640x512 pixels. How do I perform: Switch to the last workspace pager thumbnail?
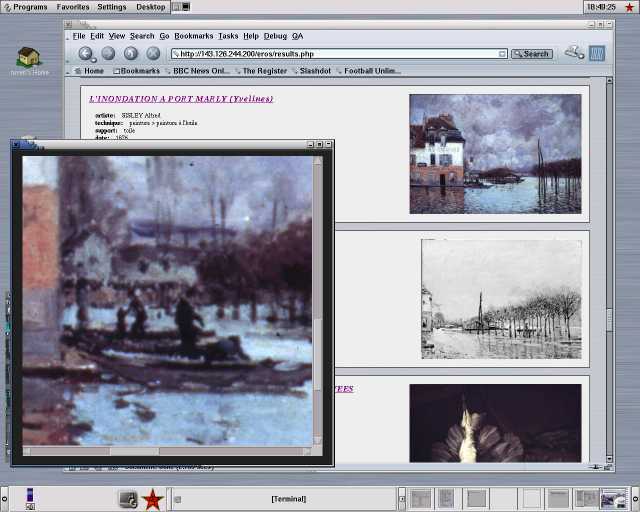(x=614, y=499)
